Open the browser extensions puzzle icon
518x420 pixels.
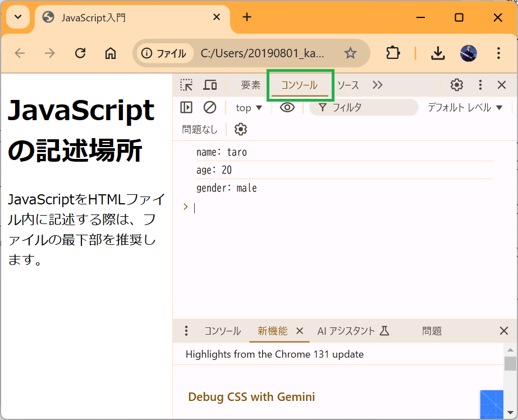point(393,53)
